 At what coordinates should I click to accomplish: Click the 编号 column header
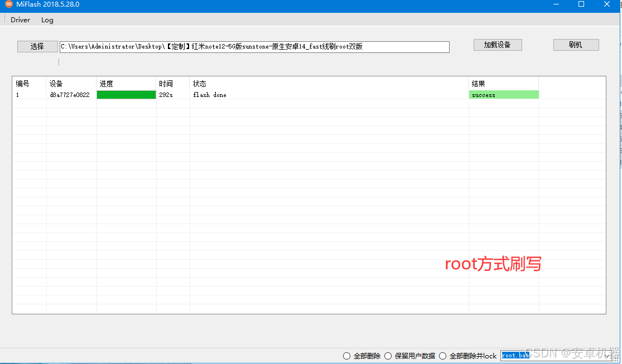30,84
